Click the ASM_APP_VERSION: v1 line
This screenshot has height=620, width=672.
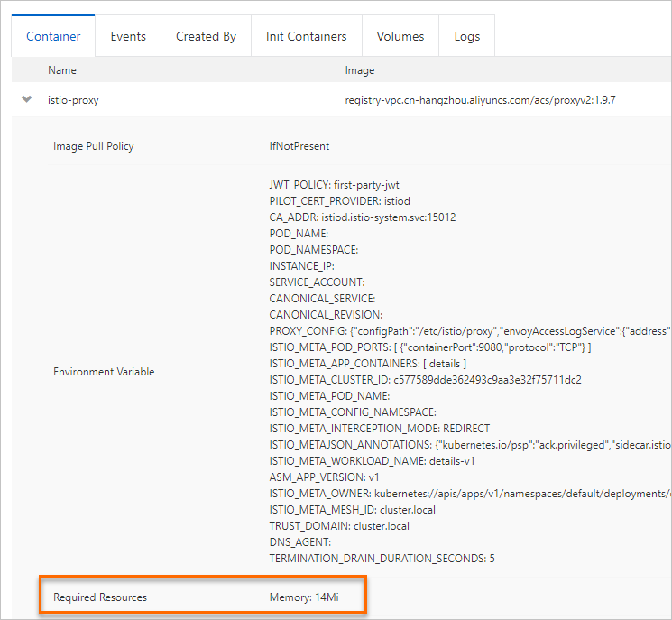[x=324, y=477]
